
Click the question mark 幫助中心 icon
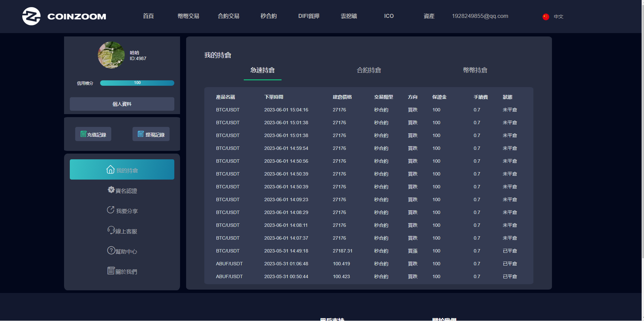[x=111, y=250]
